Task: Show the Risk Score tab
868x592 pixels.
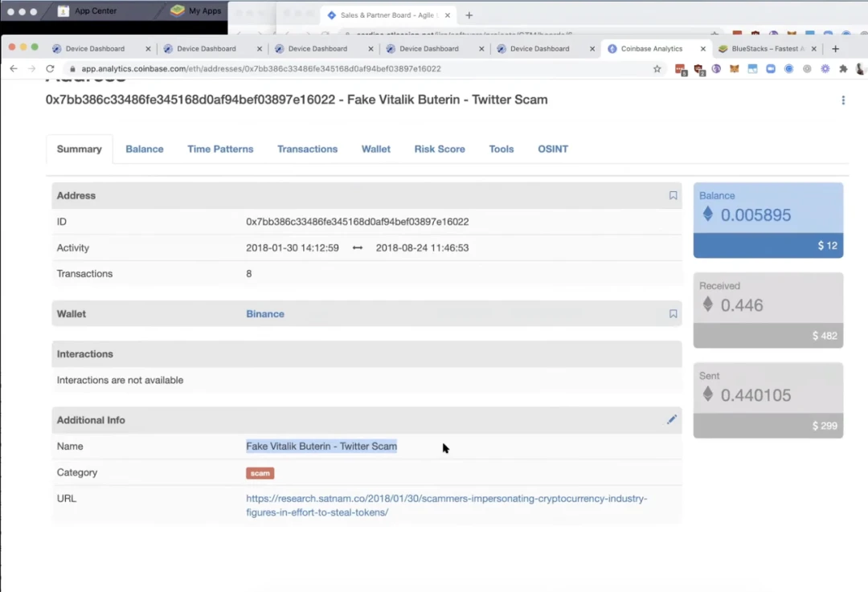Action: point(440,149)
